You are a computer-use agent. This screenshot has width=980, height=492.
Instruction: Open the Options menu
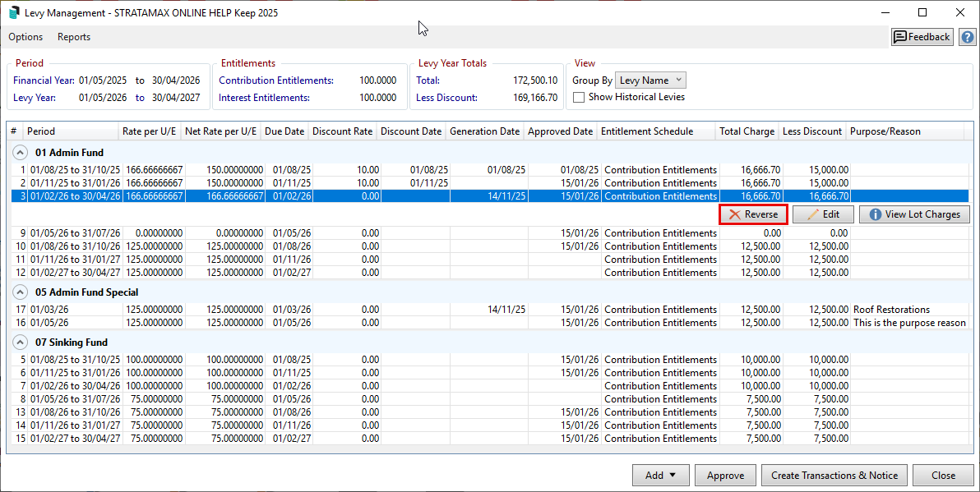(x=25, y=37)
